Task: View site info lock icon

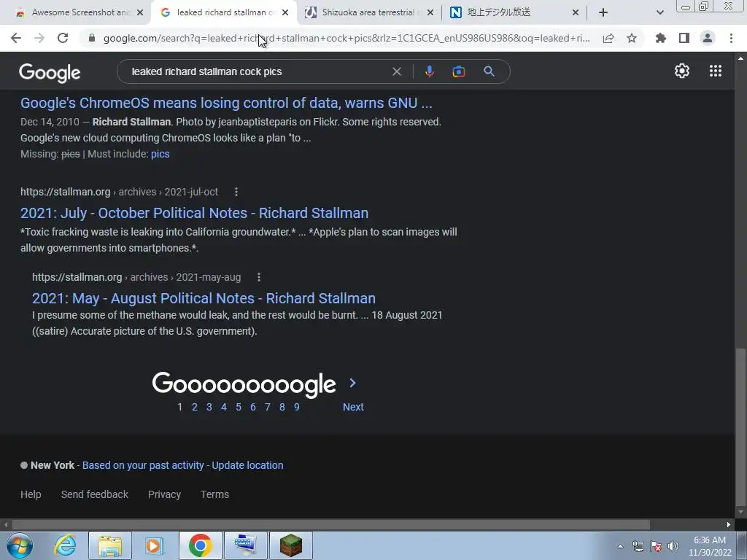Action: click(92, 38)
